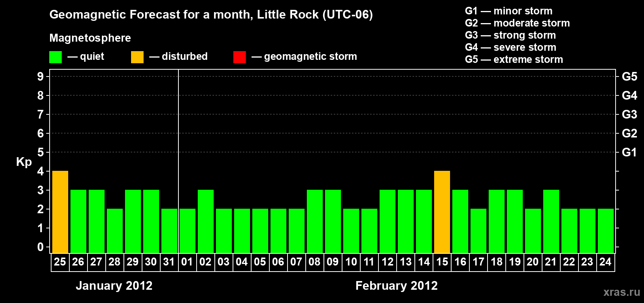Click date cell '19' on the axis

[x=515, y=262]
